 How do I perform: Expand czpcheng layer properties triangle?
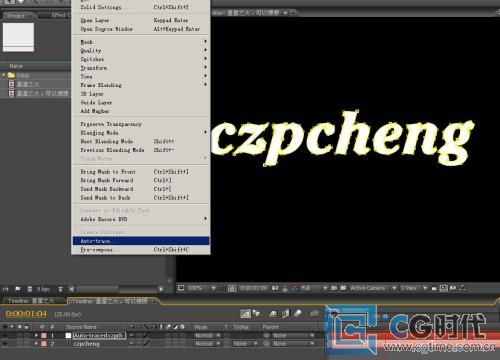[x=36, y=343]
